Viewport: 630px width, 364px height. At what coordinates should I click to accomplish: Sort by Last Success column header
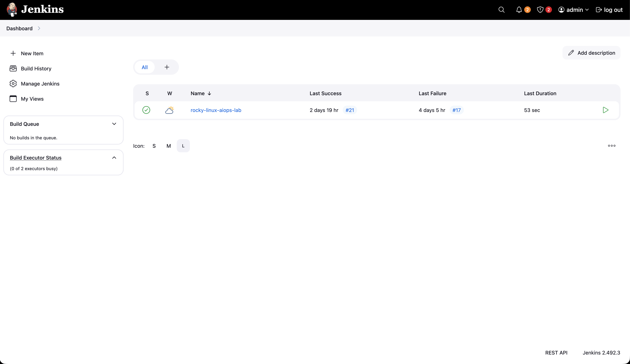point(325,93)
